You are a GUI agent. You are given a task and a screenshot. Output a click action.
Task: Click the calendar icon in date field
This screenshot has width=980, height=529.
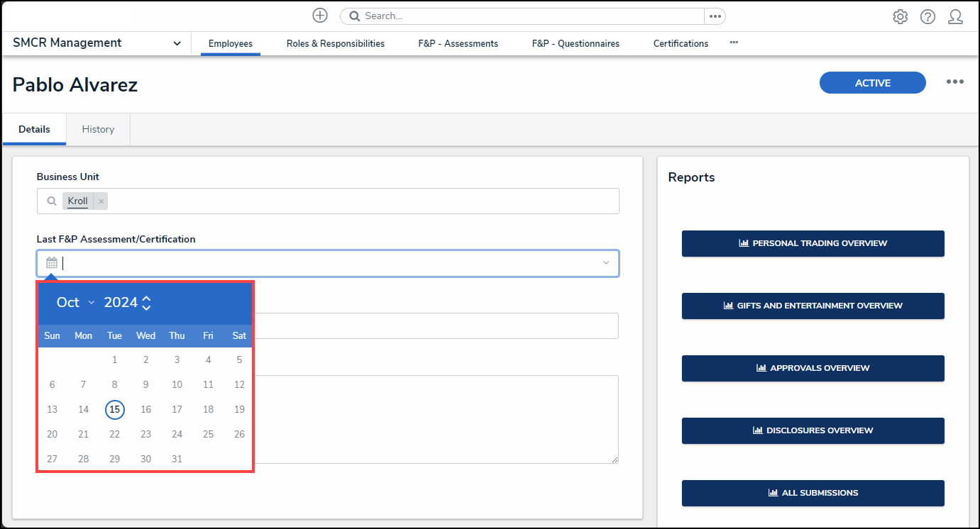click(52, 263)
